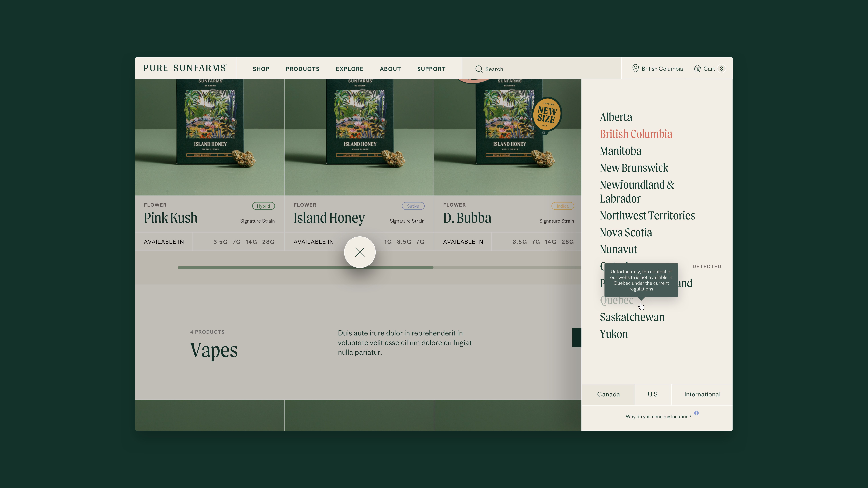Click the cart count badge
This screenshot has width=868, height=488.
coord(721,69)
